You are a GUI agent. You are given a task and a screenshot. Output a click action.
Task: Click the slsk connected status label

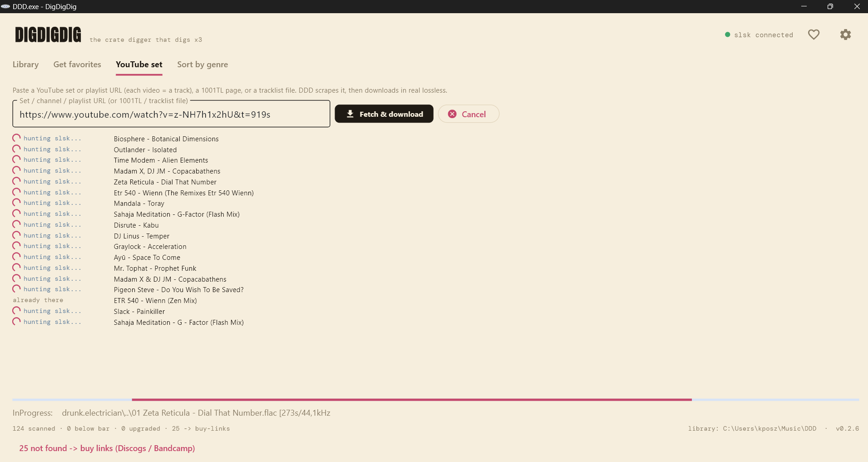764,35
